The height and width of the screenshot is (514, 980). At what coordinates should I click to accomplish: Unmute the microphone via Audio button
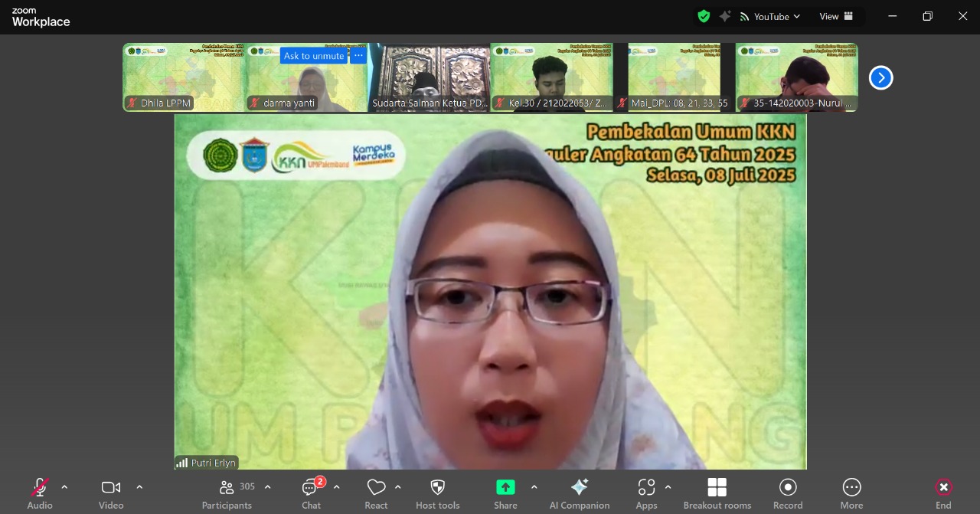tap(40, 493)
